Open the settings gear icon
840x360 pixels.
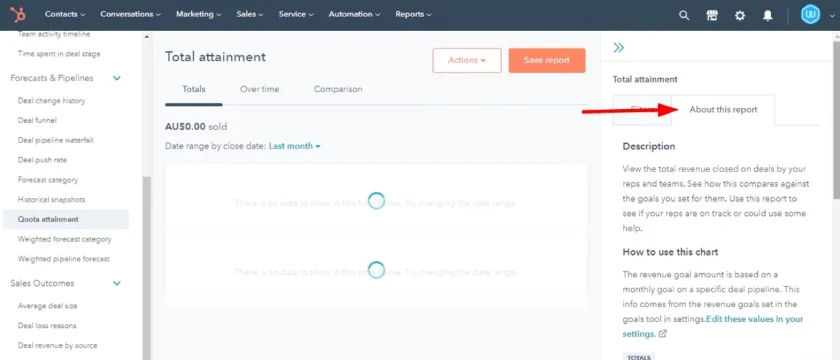tap(740, 16)
